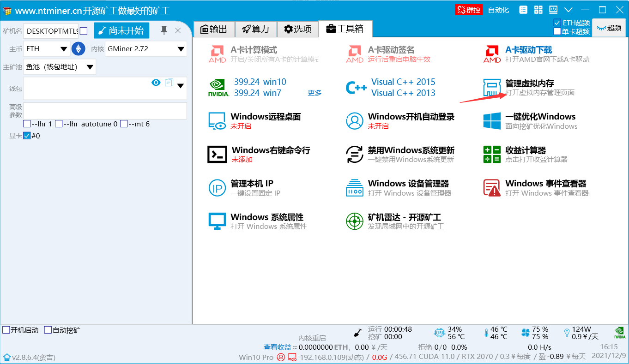The width and height of the screenshot is (629, 364).
Task: Enable the 单卡超频 checkbox
Action: [x=557, y=31]
